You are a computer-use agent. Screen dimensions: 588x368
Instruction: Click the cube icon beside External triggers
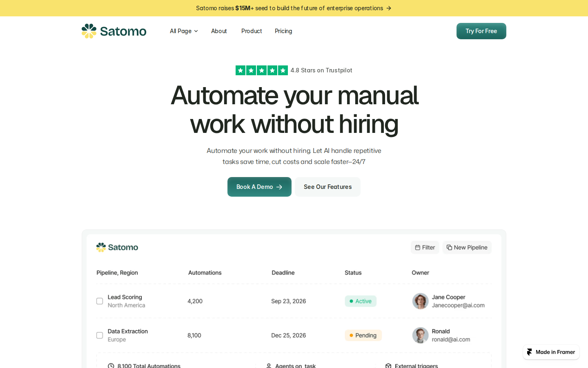tap(388, 366)
